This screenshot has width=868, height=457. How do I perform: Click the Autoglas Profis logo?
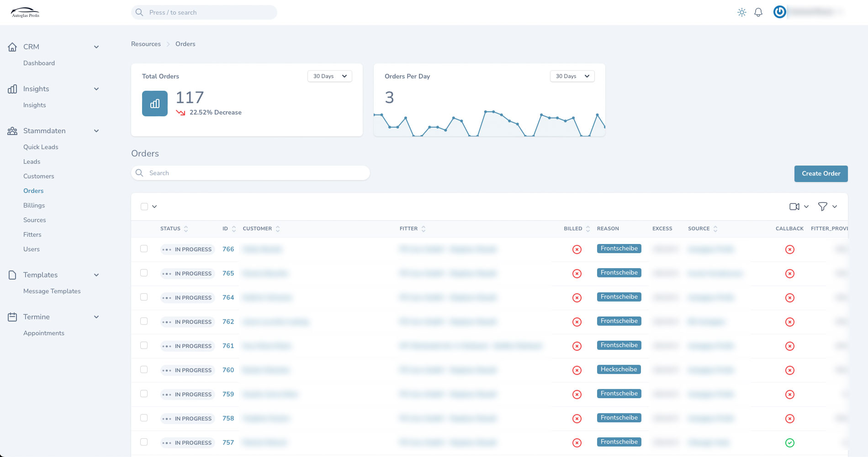25,12
